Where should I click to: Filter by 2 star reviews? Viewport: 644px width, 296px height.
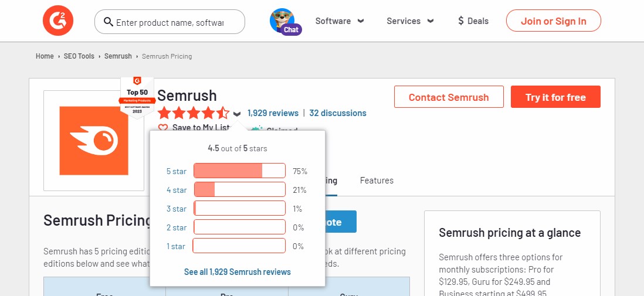click(176, 227)
